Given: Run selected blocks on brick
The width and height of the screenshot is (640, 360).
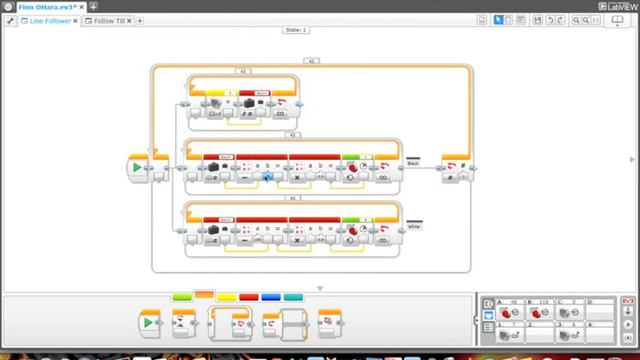Looking at the screenshot, I should (x=628, y=338).
